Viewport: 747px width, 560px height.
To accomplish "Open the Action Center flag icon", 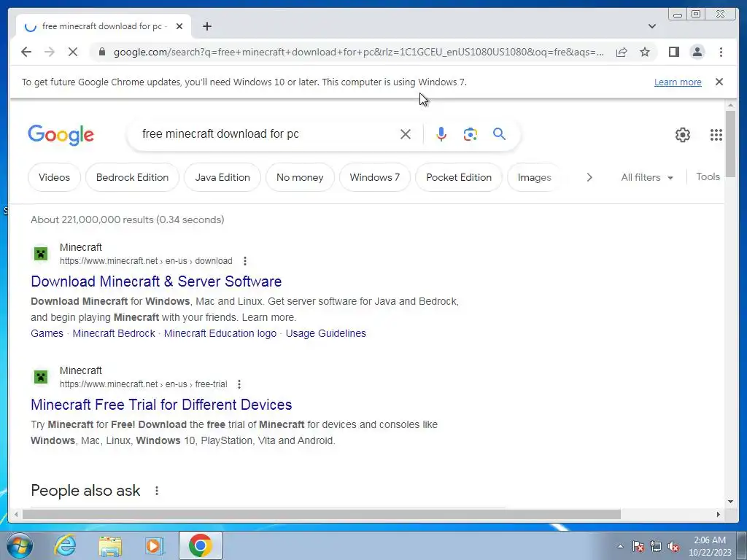I will pyautogui.click(x=638, y=546).
